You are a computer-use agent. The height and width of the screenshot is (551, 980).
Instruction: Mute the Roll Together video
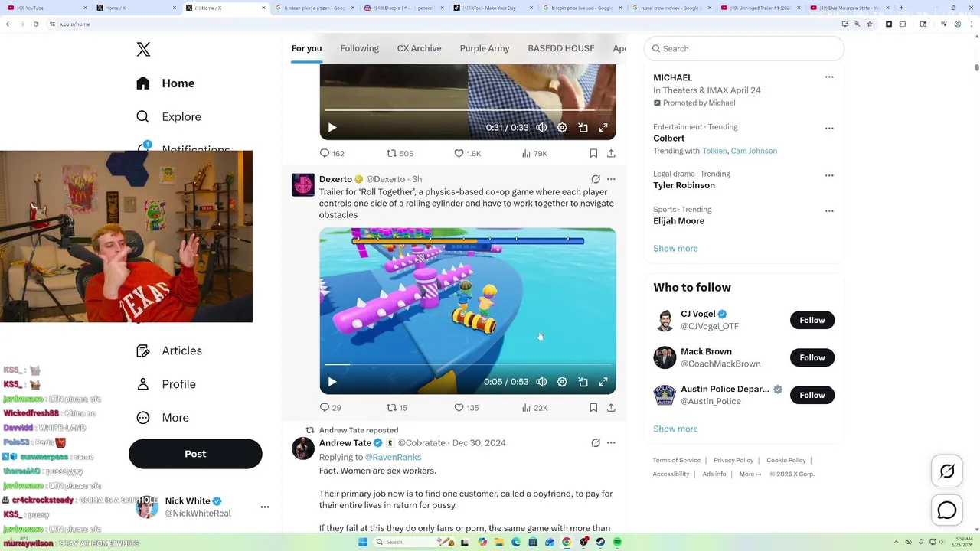tap(541, 382)
